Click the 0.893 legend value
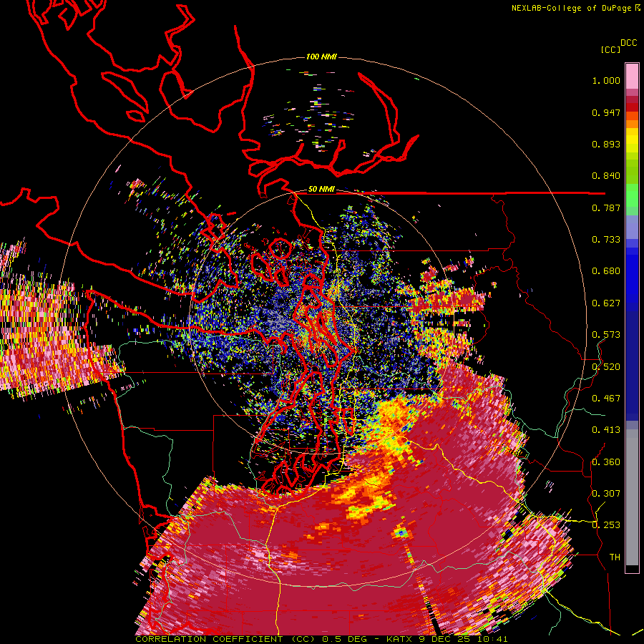The width and height of the screenshot is (644, 644). click(606, 144)
